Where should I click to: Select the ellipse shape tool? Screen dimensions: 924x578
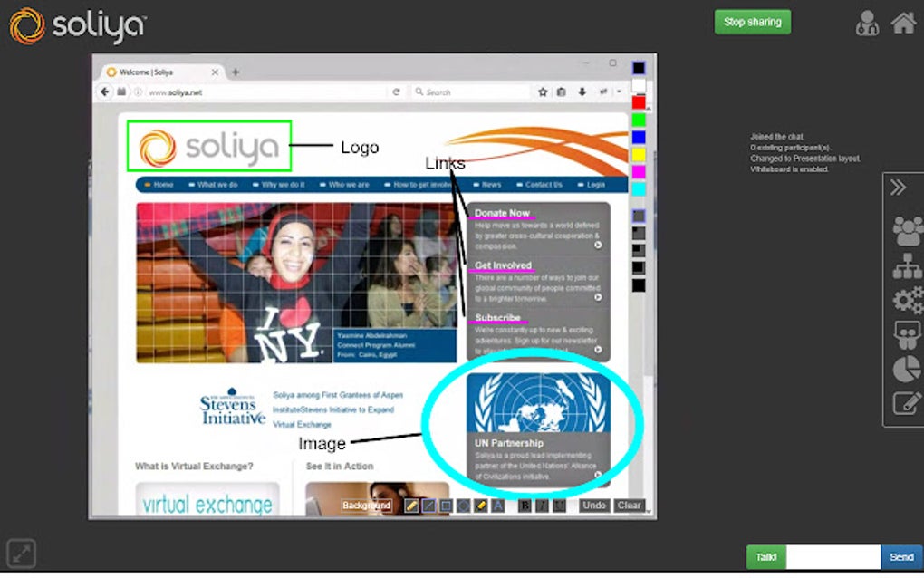(x=464, y=505)
